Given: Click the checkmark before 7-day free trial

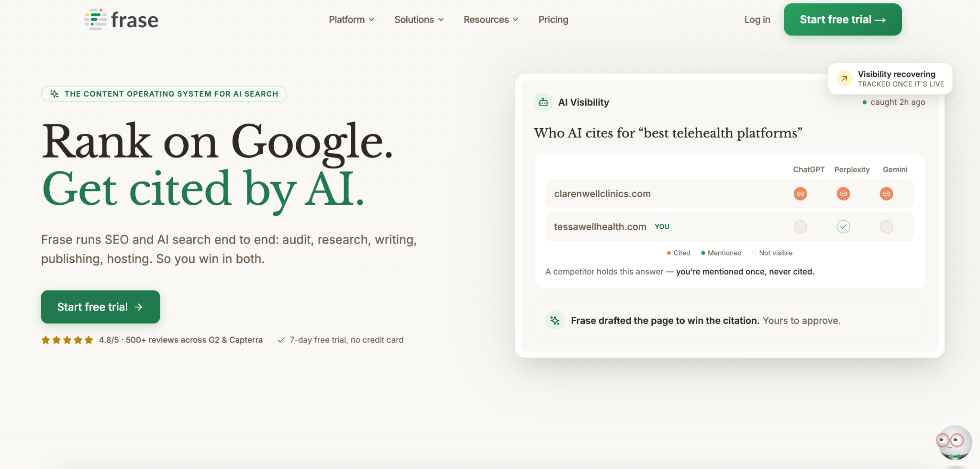Looking at the screenshot, I should pyautogui.click(x=281, y=340).
